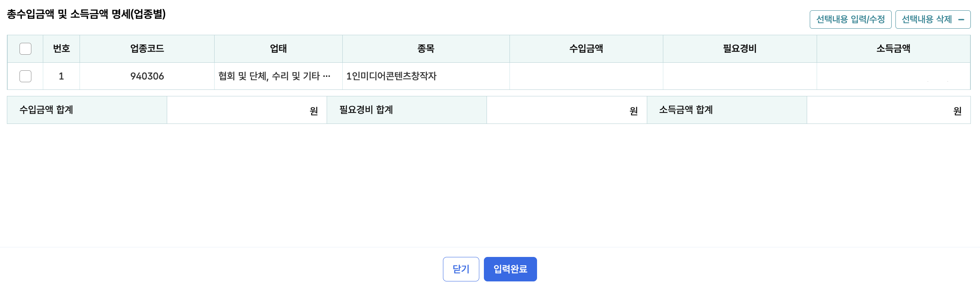Click the 수입금액 column header
Viewport: 980px width, 286px height.
(586, 48)
